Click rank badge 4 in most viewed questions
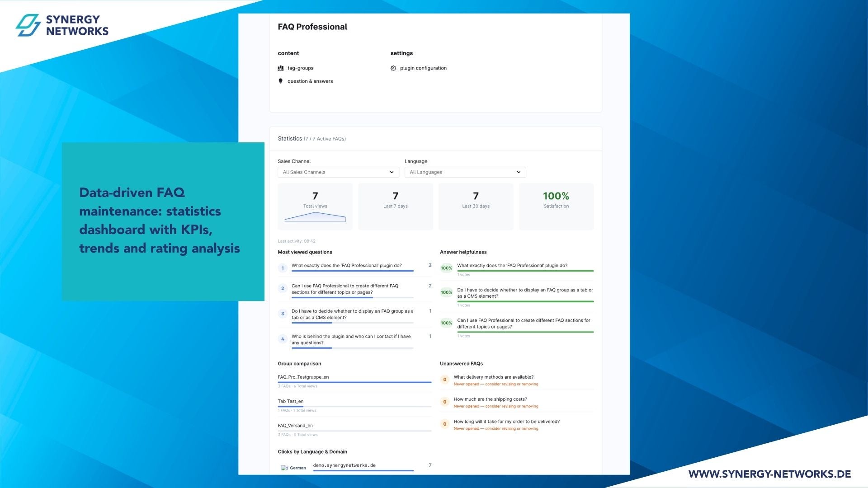This screenshot has width=868, height=488. point(283,339)
